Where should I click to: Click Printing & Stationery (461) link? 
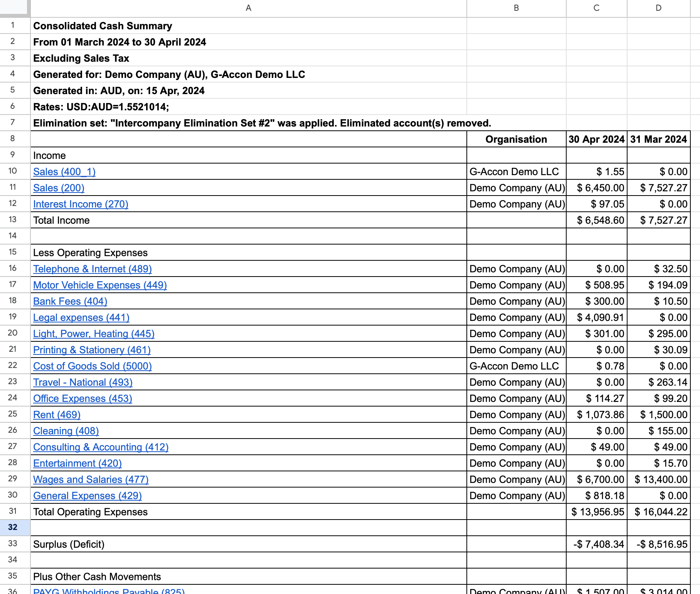pyautogui.click(x=92, y=350)
